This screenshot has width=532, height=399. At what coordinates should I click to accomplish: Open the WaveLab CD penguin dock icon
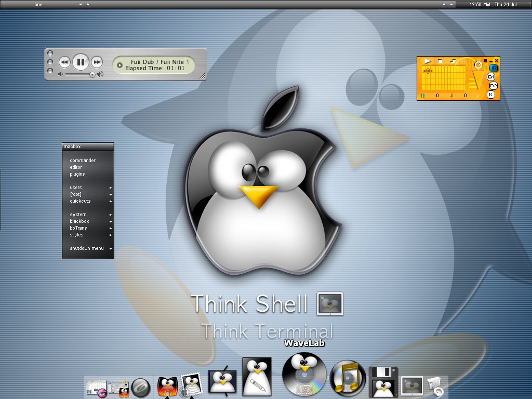304,374
